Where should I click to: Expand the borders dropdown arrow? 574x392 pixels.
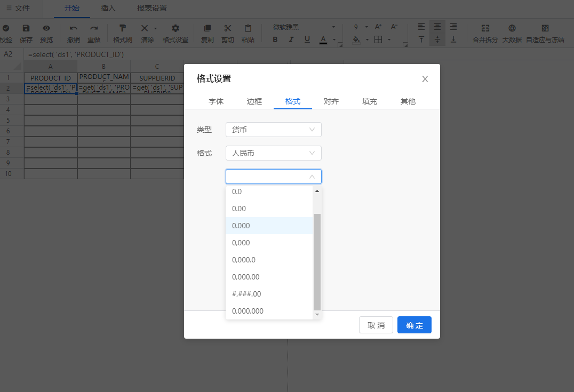[x=389, y=39]
